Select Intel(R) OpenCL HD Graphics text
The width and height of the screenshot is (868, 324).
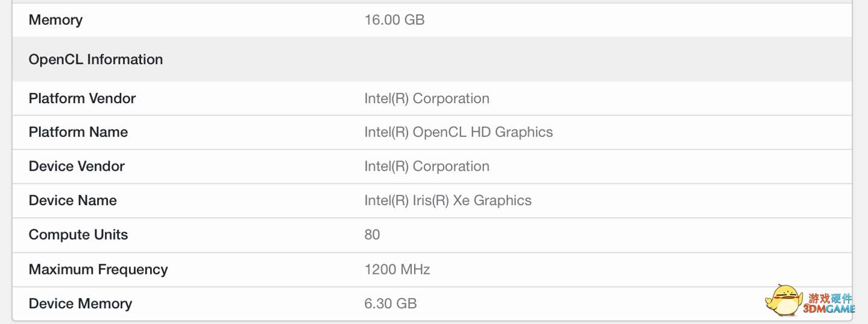[458, 132]
